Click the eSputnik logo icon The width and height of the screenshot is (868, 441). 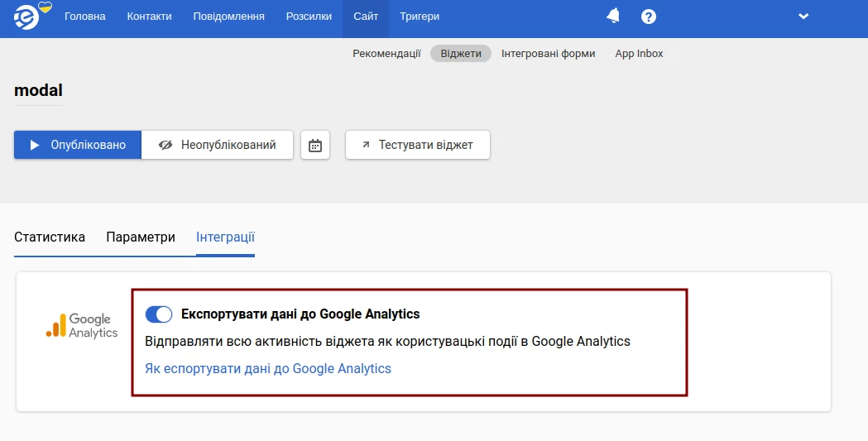pyautogui.click(x=26, y=17)
